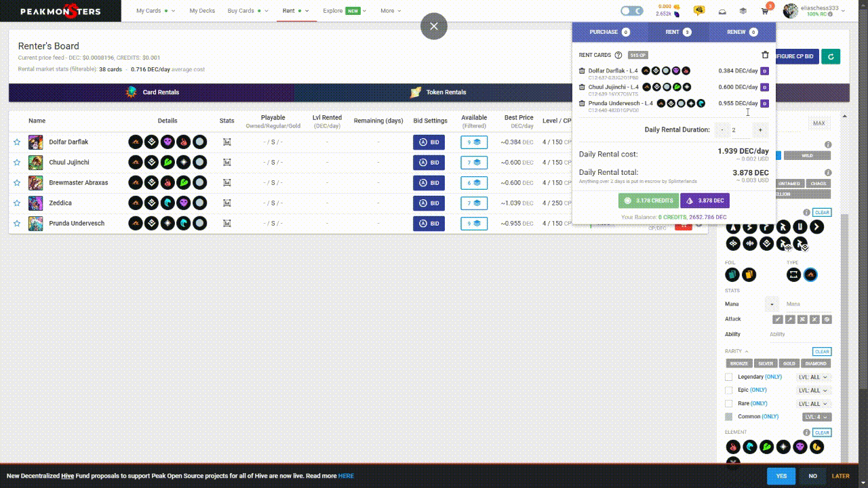Pay with 3.178 Credits button
Screen dimensions: 868x488
pyautogui.click(x=648, y=201)
